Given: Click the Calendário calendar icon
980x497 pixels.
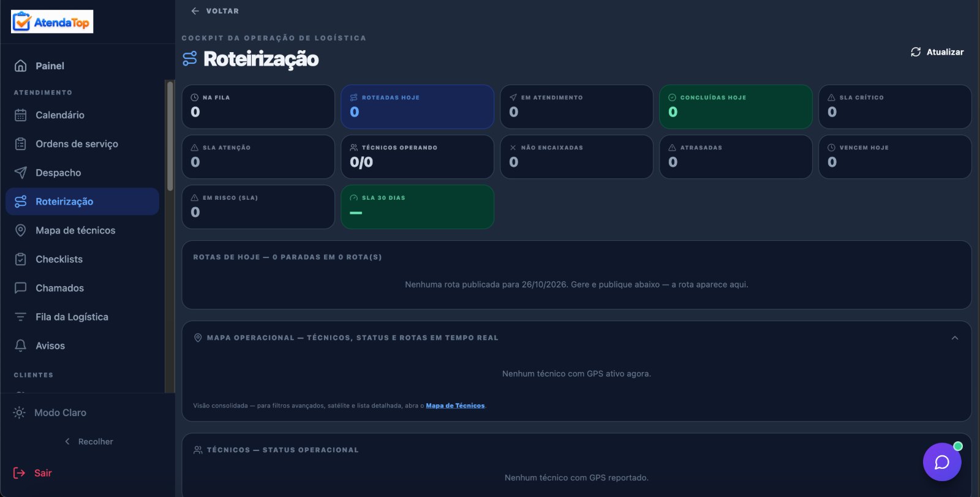Looking at the screenshot, I should coord(20,115).
